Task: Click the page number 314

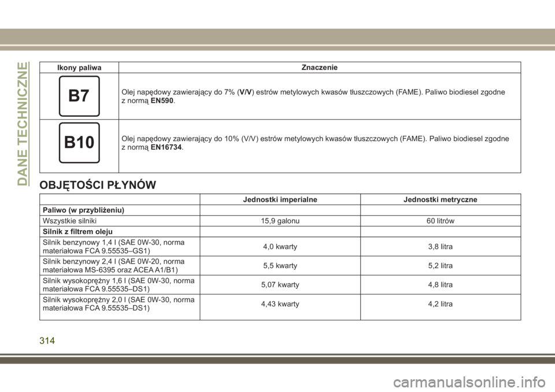Action: click(47, 341)
